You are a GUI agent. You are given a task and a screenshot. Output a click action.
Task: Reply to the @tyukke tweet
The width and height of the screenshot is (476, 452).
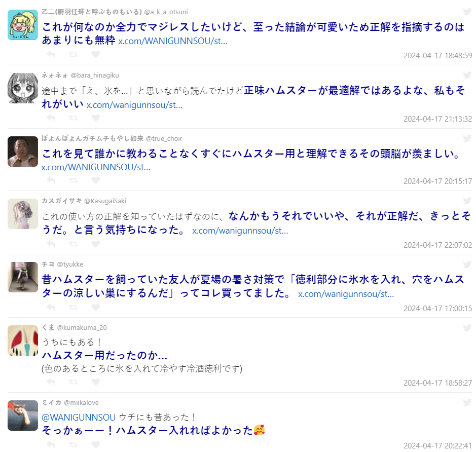[x=51, y=307]
